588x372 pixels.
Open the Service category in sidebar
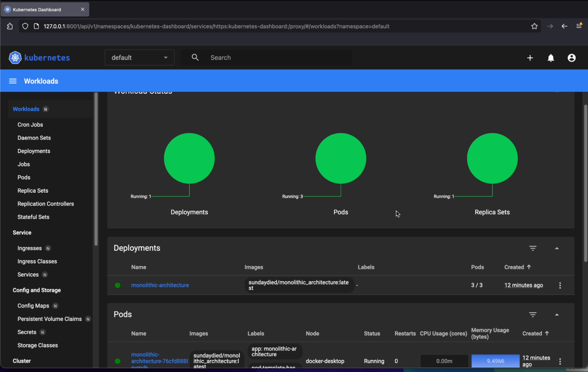click(x=22, y=232)
